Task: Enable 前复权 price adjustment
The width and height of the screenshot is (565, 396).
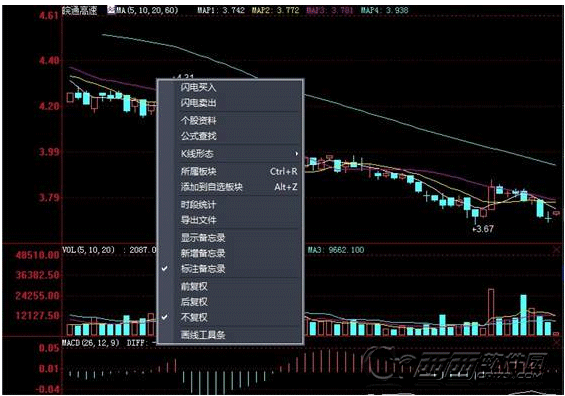Action: point(230,286)
